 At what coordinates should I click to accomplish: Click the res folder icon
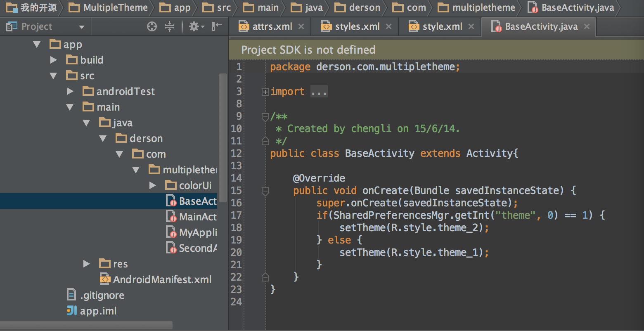coord(105,264)
